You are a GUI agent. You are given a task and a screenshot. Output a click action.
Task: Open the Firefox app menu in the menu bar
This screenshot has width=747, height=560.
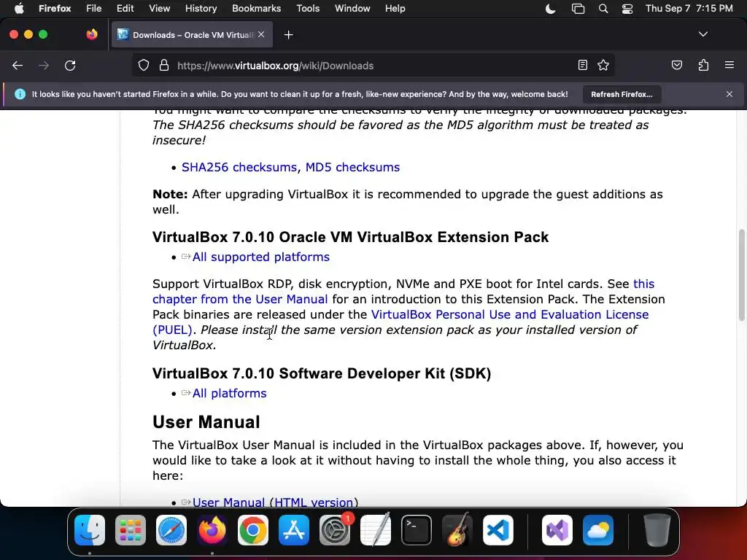55,9
